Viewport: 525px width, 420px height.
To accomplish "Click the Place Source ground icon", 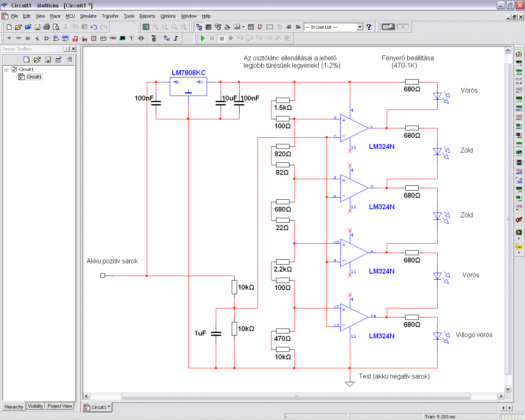I will [9, 38].
